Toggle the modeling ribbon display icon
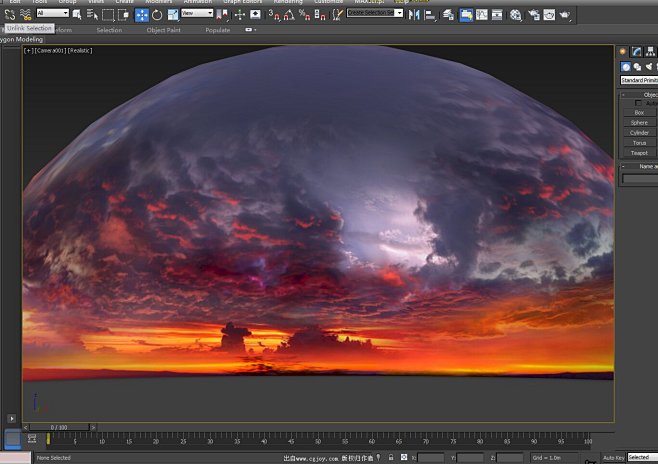Screen dimensions: 658x464 click(x=466, y=15)
